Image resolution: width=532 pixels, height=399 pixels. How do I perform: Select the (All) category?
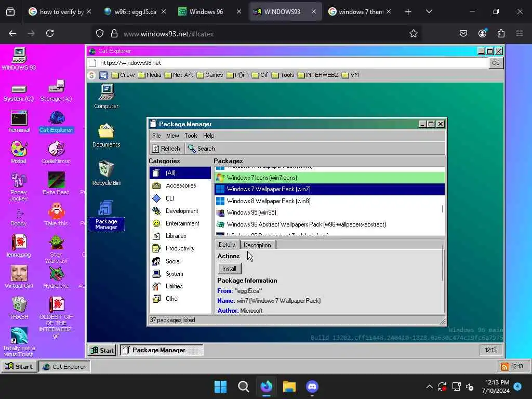(180, 173)
